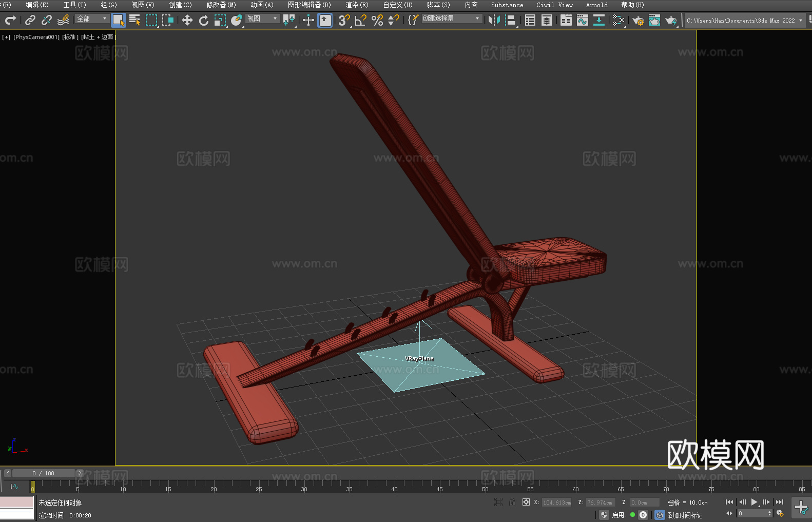
Task: Open the 创建选择集 named selection dropdown
Action: click(x=452, y=18)
